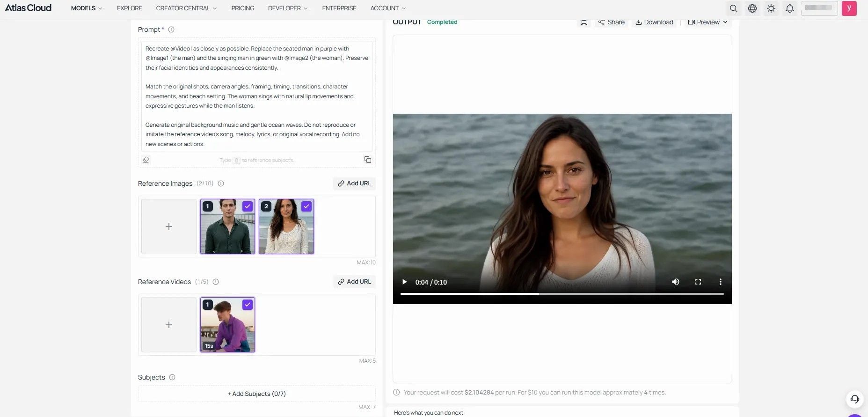Uncheck reference image 2 of the woman

click(x=306, y=206)
